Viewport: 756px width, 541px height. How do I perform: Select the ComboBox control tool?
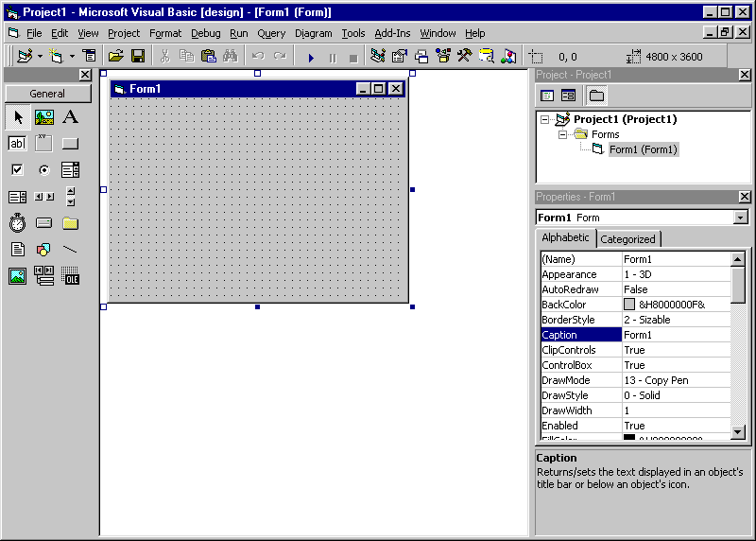point(70,170)
